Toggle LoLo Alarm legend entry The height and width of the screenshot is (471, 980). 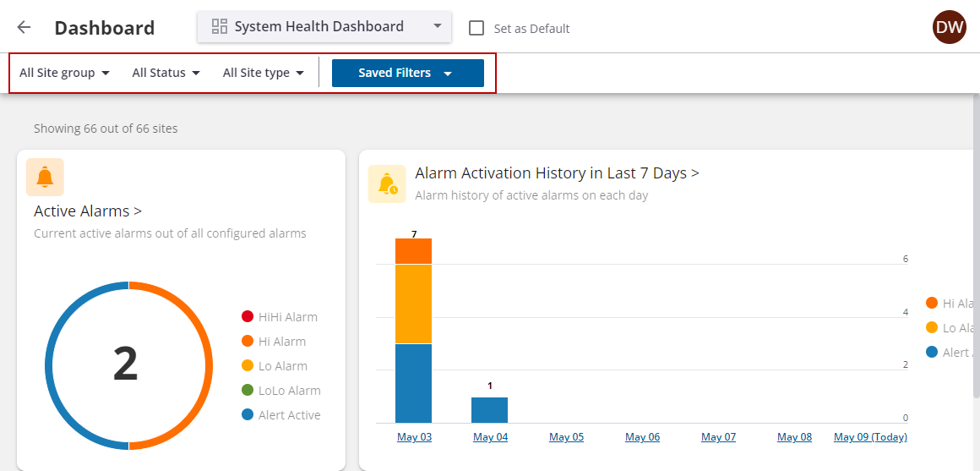pos(280,391)
